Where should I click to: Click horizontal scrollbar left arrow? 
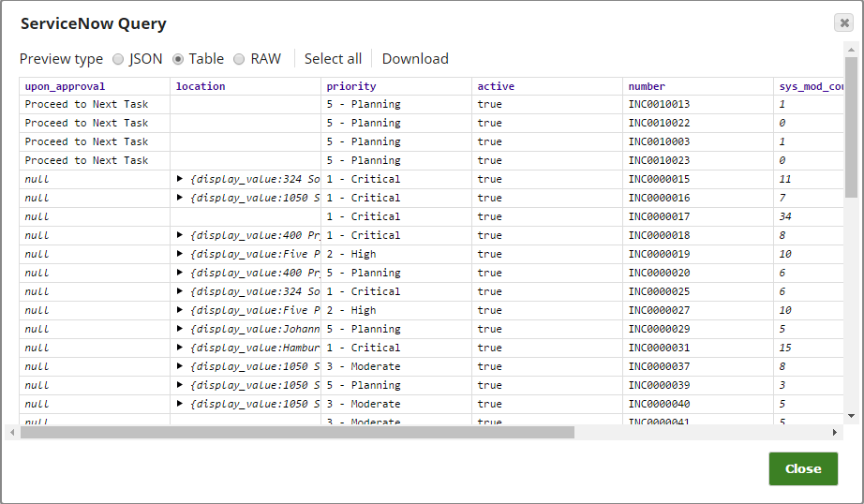(x=12, y=433)
